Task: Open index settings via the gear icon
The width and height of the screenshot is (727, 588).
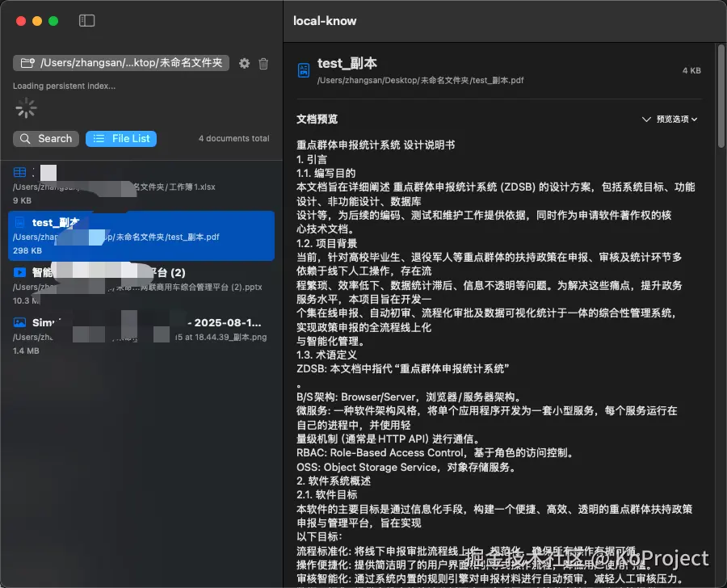Action: pyautogui.click(x=244, y=62)
